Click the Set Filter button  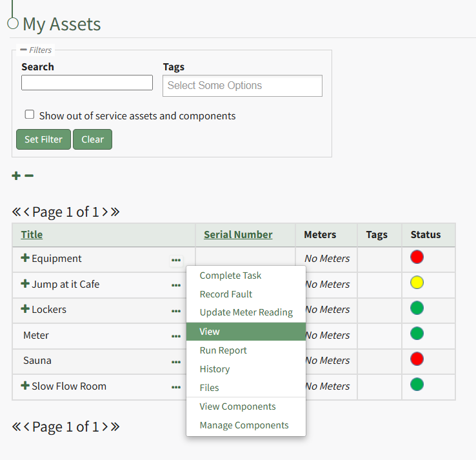pyautogui.click(x=43, y=139)
